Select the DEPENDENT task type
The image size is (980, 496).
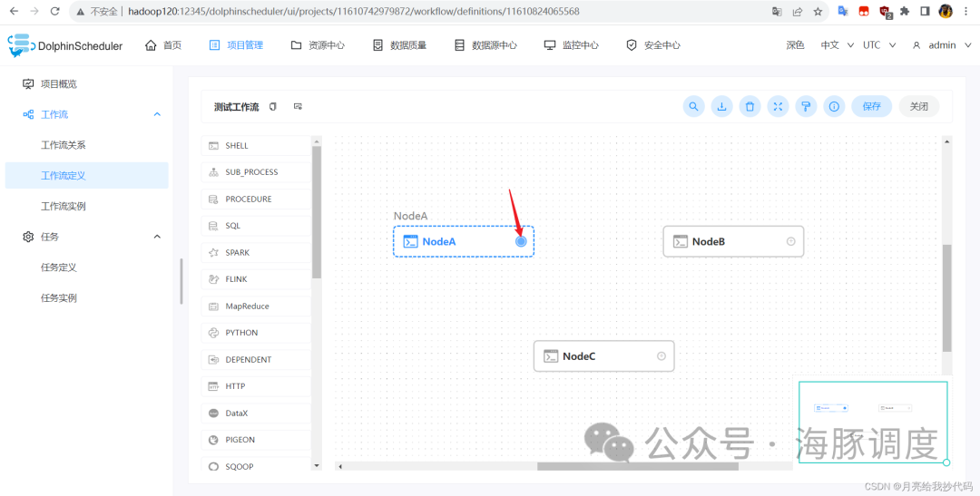[256, 359]
